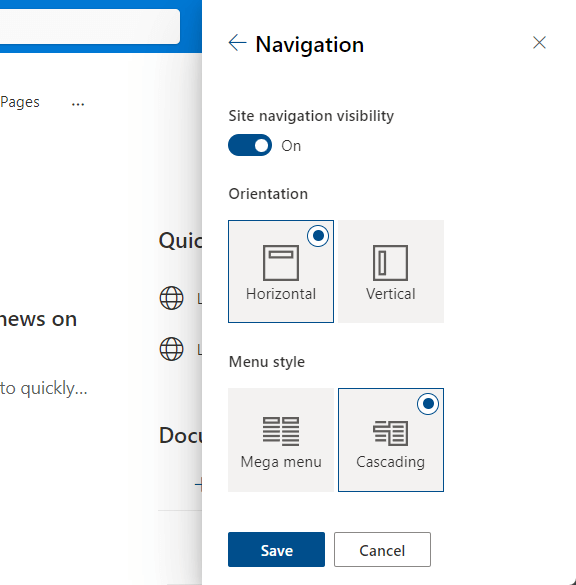Click the second globe quick link icon
Viewport: 576px width, 585px height.
tap(172, 349)
